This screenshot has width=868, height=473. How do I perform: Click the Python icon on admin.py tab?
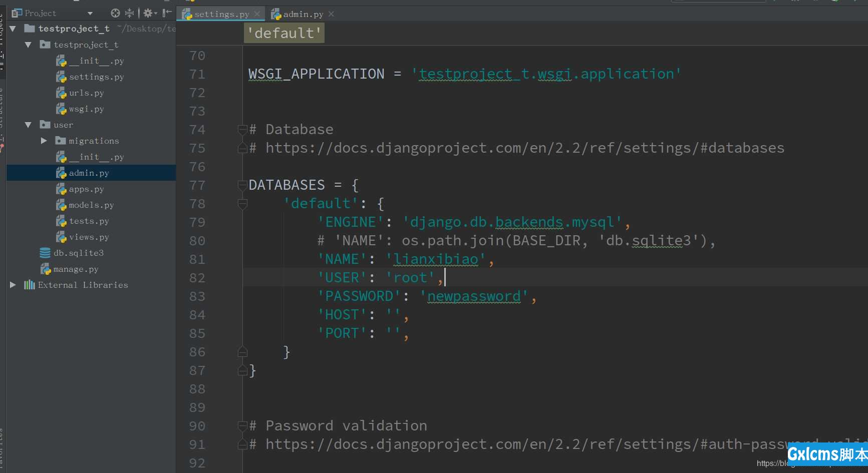[276, 15]
